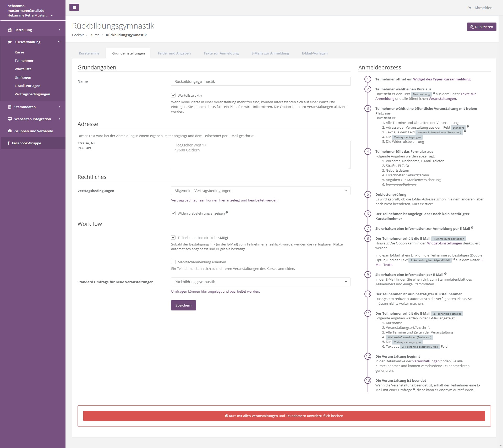Open the E-Mails zur Anmeldung tab

[x=270, y=53]
